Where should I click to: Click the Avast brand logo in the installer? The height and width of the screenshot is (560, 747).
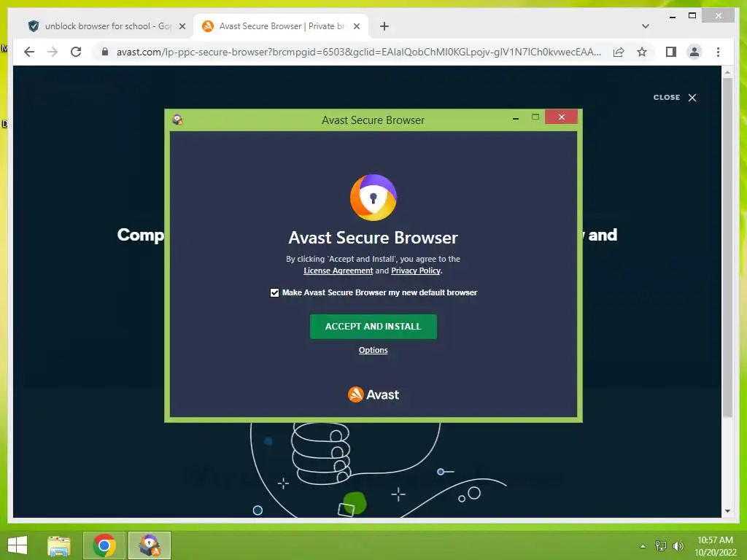(373, 394)
